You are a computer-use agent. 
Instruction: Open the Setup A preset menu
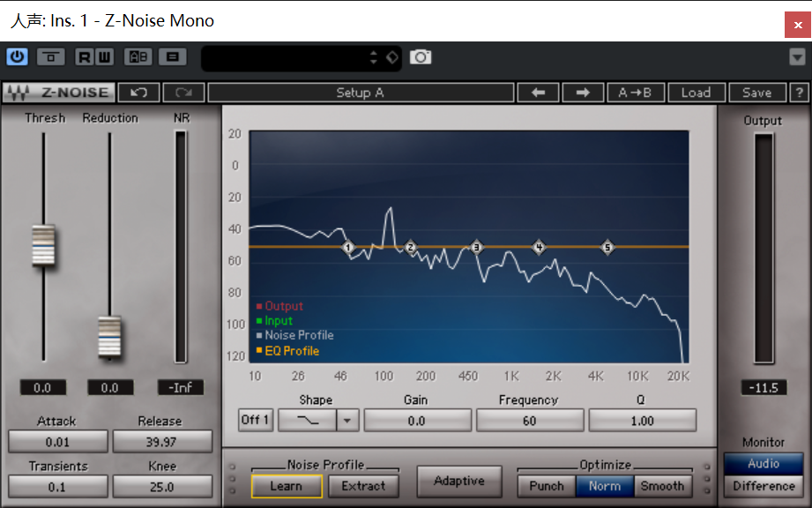(x=361, y=93)
